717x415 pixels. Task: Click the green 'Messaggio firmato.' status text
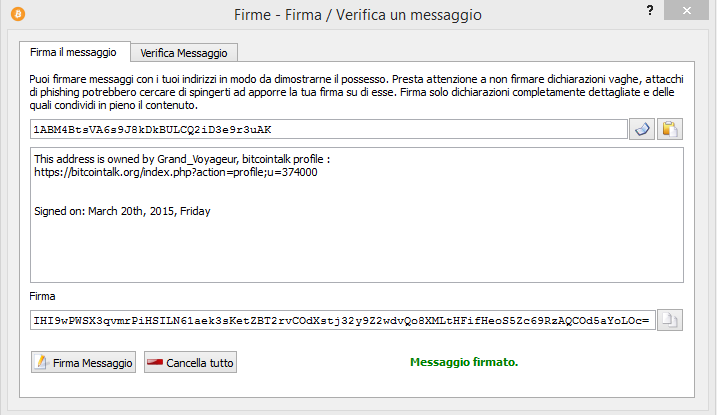[x=464, y=362]
